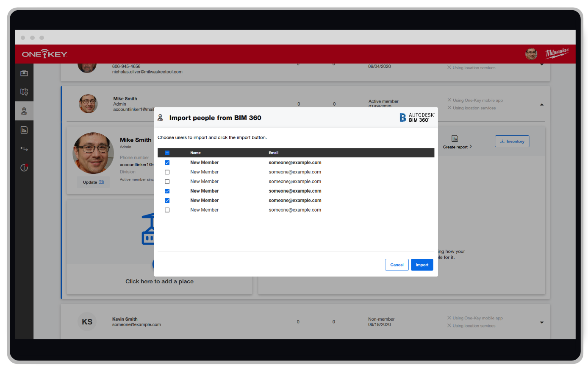Open the alerts icon with red dot
This screenshot has width=588, height=369.
point(24,168)
